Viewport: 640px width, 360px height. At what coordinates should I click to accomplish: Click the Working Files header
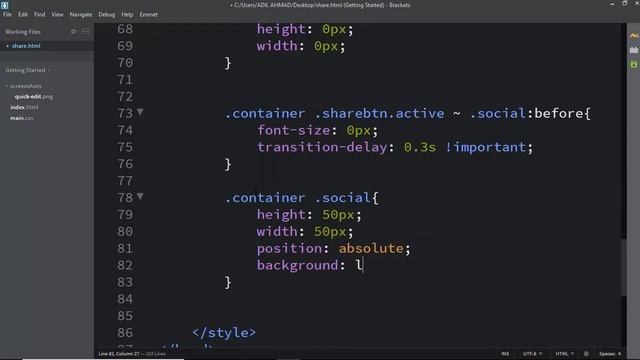click(x=23, y=31)
